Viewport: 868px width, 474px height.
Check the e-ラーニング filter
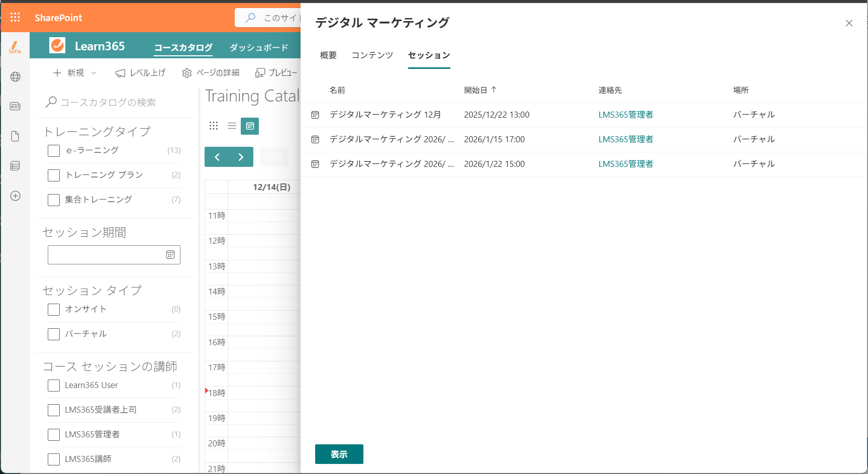(54, 151)
